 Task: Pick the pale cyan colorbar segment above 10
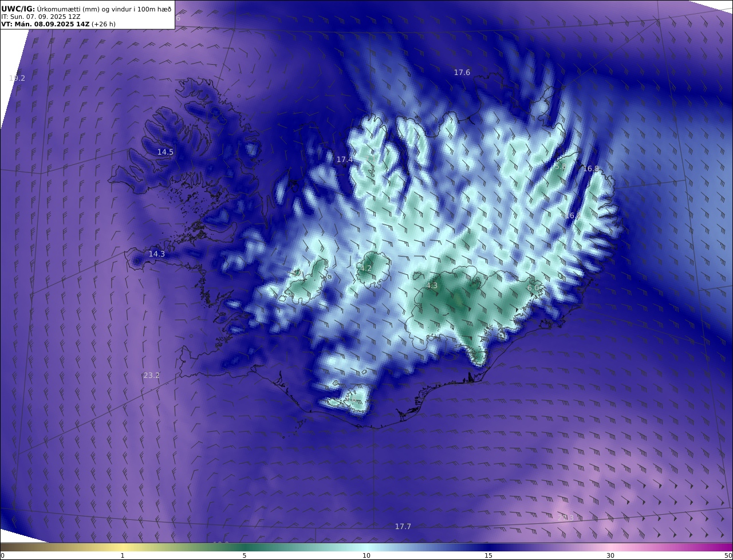(x=366, y=547)
